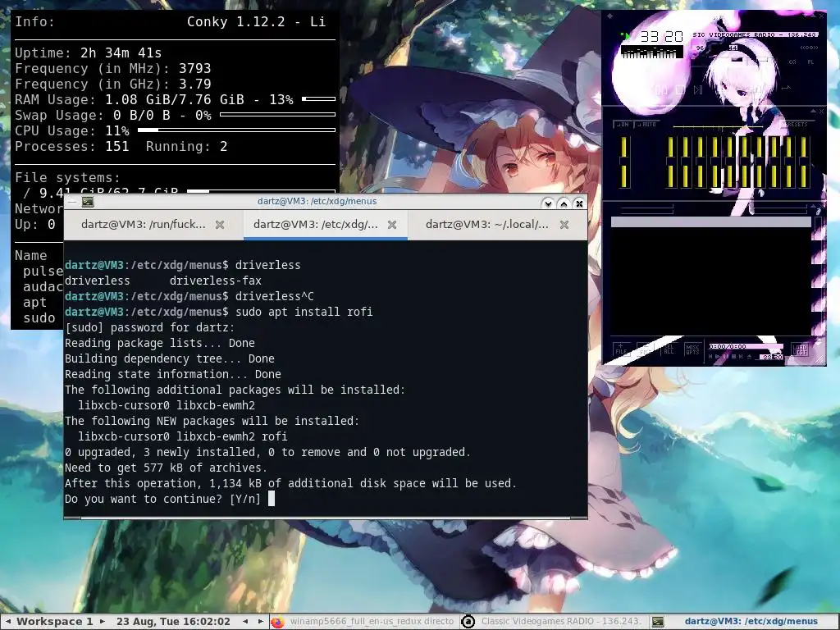The height and width of the screenshot is (630, 840).
Task: Click the next track button in the player
Action: click(x=698, y=90)
